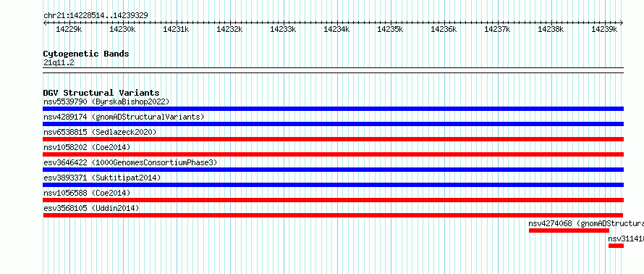The width and height of the screenshot is (644, 274).
Task: Click the blue bar below esv3893371
Action: pyautogui.click(x=334, y=185)
